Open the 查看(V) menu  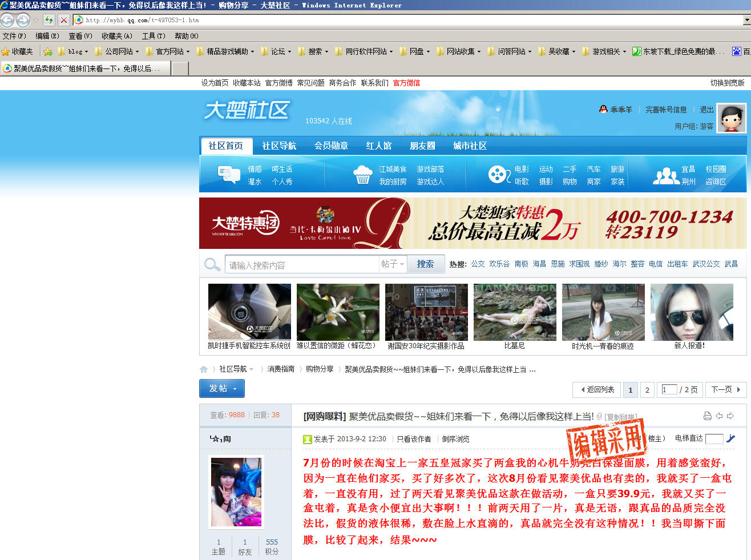point(80,36)
